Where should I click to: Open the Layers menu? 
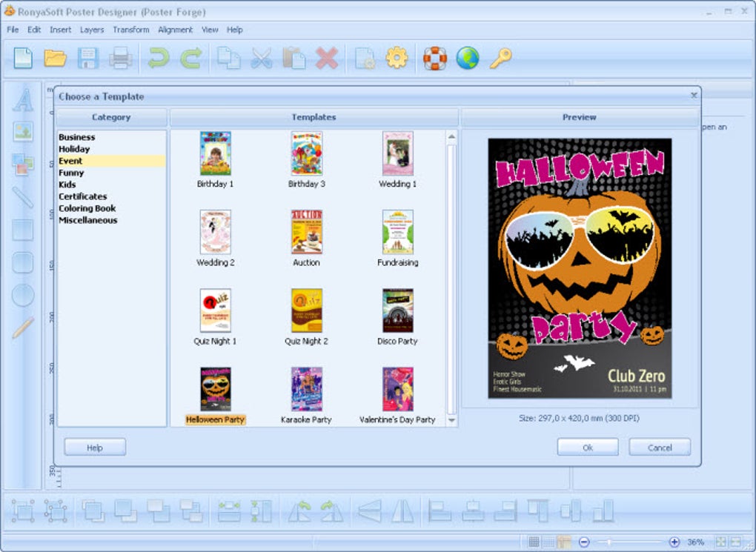[92, 30]
